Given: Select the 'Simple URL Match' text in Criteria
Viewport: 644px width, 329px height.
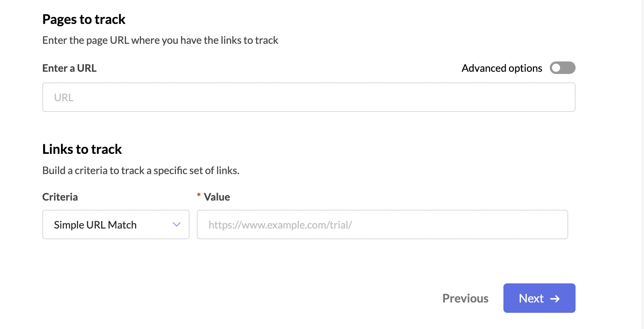Looking at the screenshot, I should click(x=95, y=225).
